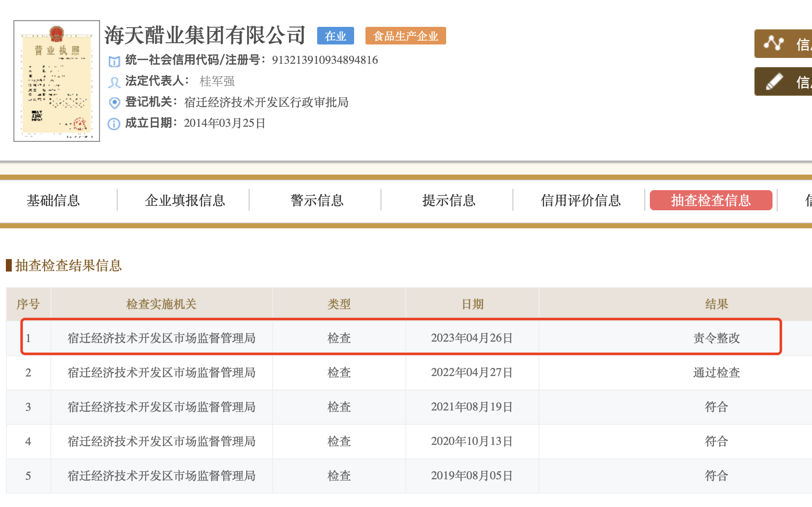
Task: Switch to the 企业填报信息 tab
Action: click(185, 200)
